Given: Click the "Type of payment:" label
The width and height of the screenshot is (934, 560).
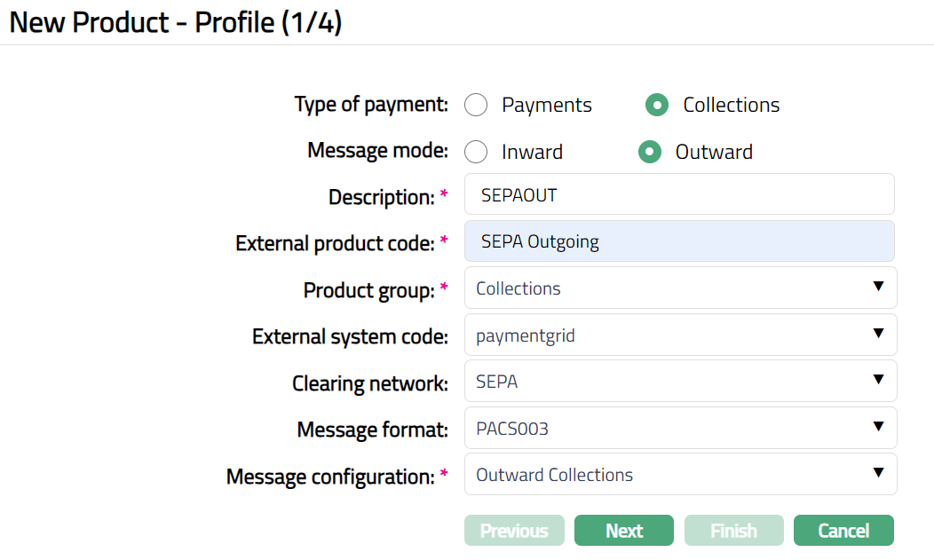Looking at the screenshot, I should pyautogui.click(x=371, y=105).
